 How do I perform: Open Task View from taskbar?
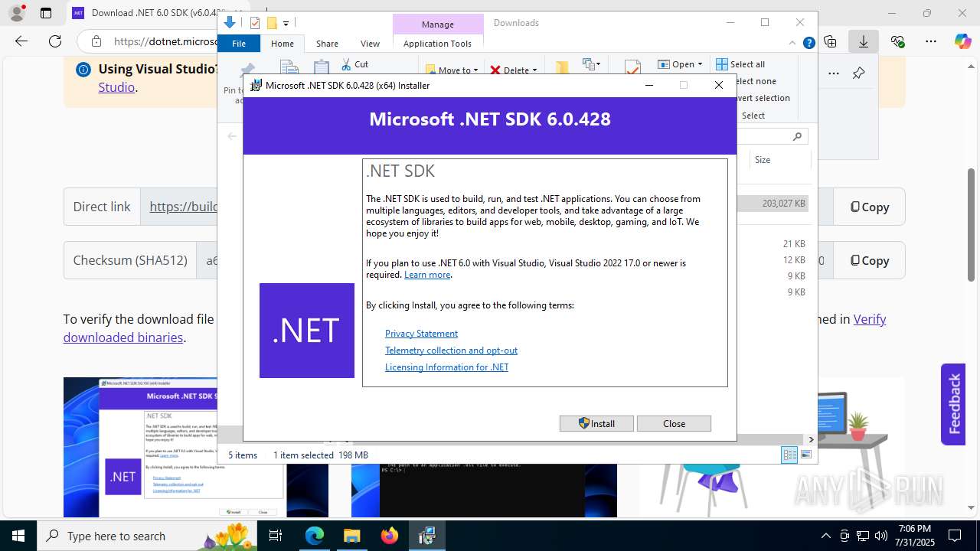point(276,536)
